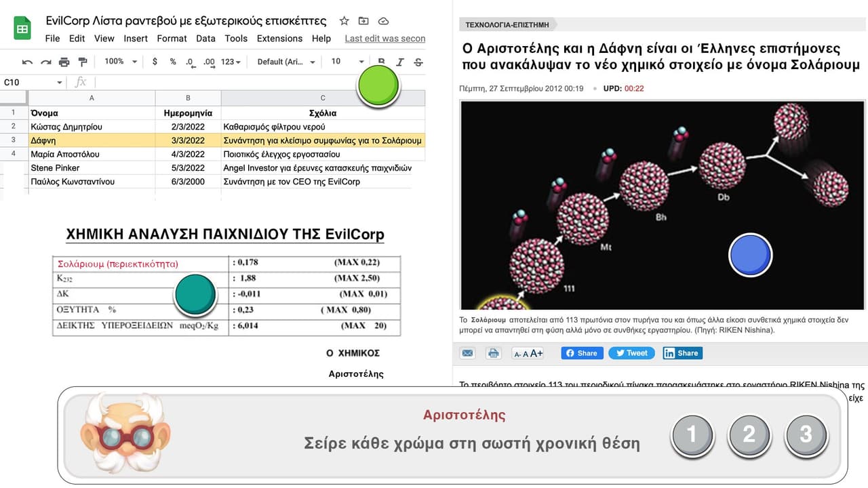Select the cell 'Stene Pinker'
868x488 pixels.
click(x=92, y=168)
